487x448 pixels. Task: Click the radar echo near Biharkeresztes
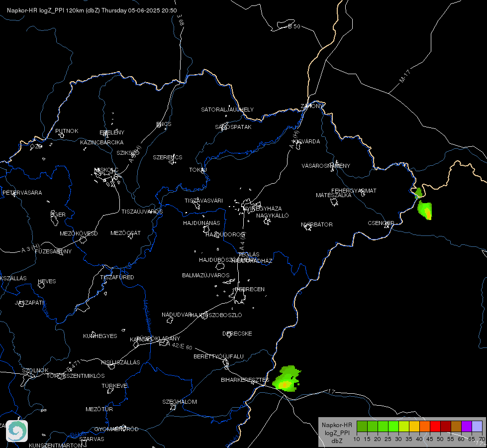coord(287,379)
